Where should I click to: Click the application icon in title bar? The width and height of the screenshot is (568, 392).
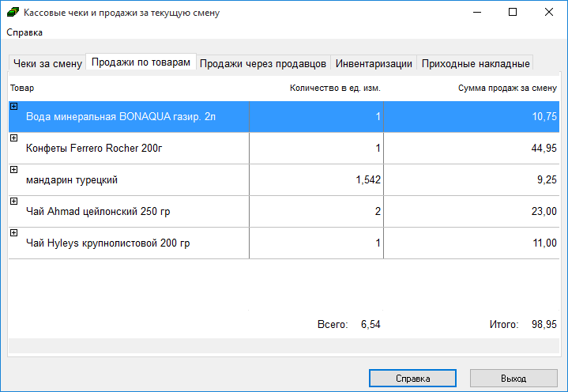(x=13, y=13)
